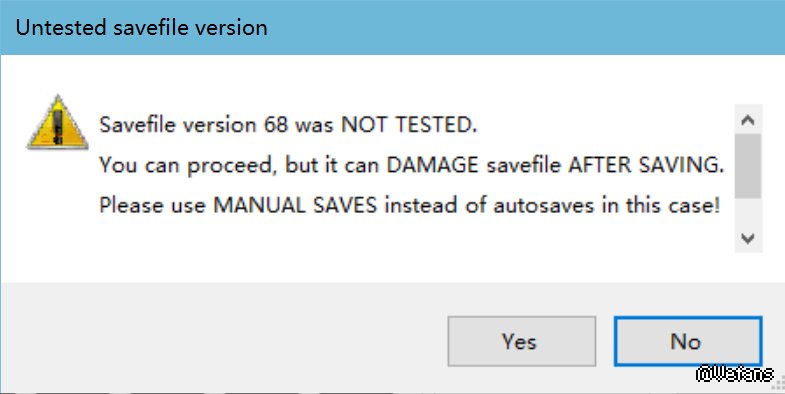Viewport: 785px width, 394px height.
Task: Click the @Wefans watermark
Action: click(x=734, y=373)
